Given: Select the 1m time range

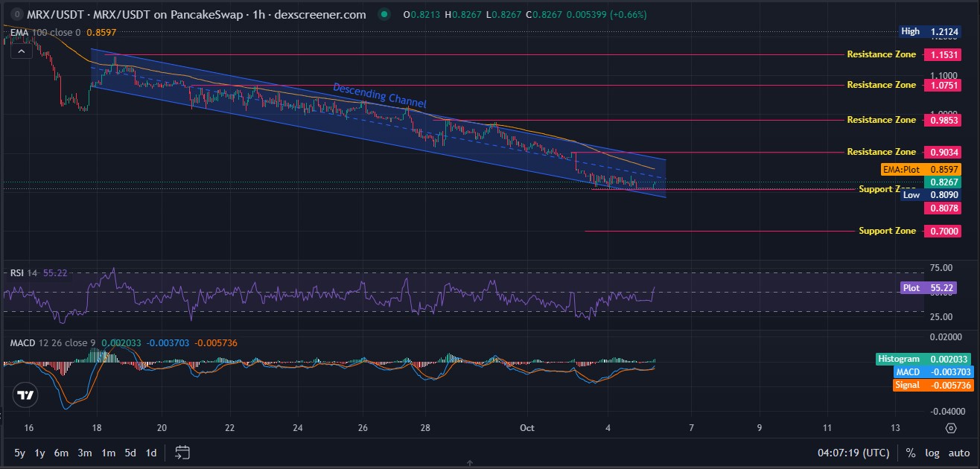Looking at the screenshot, I should [x=109, y=452].
